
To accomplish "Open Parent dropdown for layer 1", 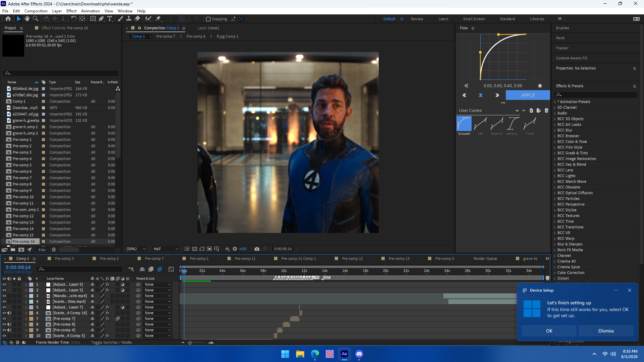I will click(x=158, y=285).
